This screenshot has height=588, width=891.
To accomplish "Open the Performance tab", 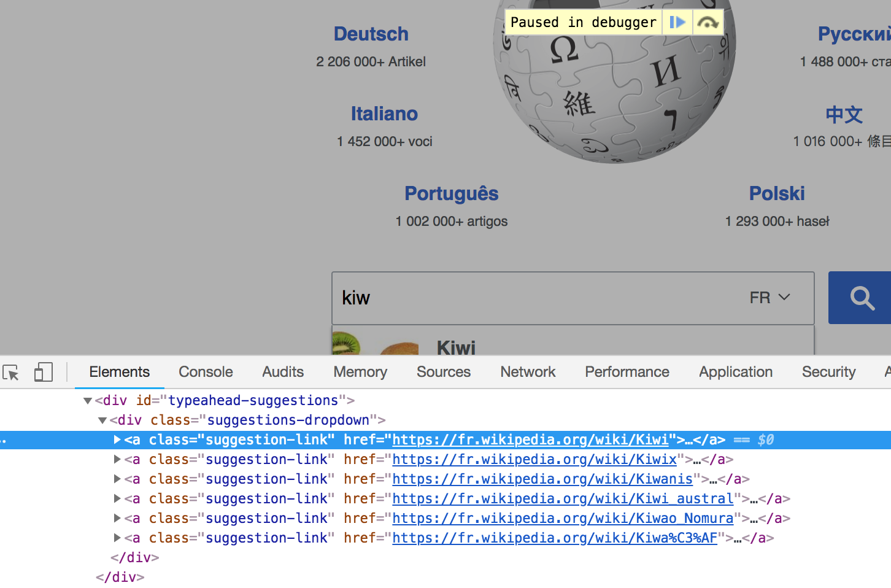I will click(627, 372).
